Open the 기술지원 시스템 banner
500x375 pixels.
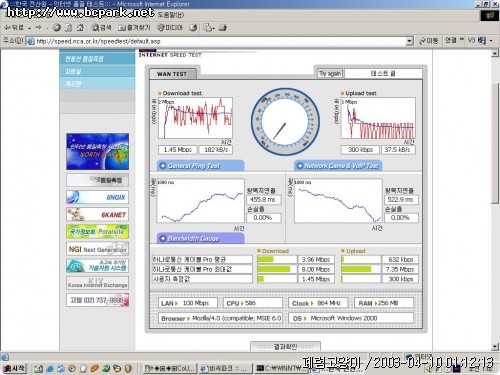(x=97, y=266)
